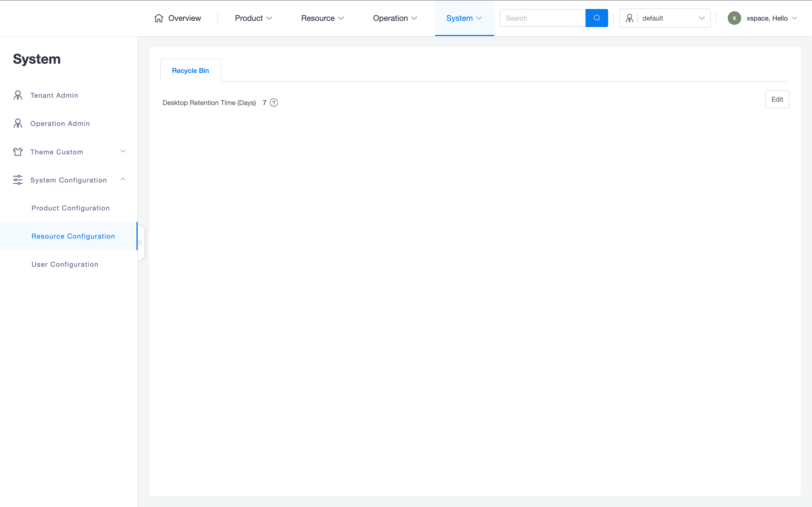812x507 pixels.
Task: Collapse the System Configuration section chevron
Action: [x=123, y=179]
